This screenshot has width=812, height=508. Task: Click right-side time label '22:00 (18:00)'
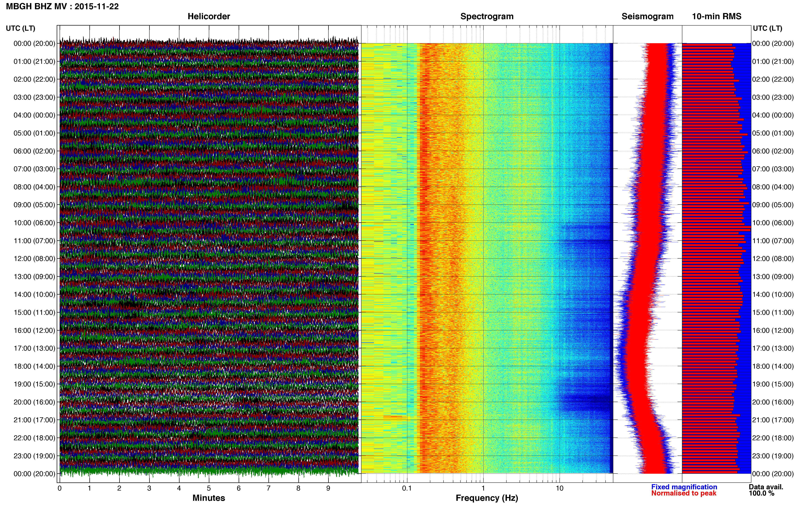click(773, 438)
